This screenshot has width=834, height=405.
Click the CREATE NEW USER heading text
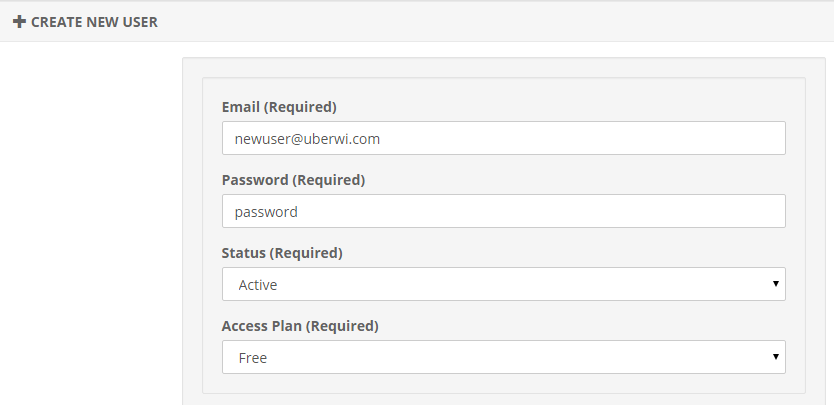point(94,21)
